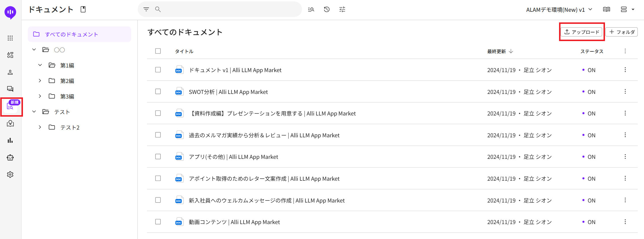Open the settings gear in sidebar
Image resolution: width=644 pixels, height=239 pixels.
coord(10,174)
